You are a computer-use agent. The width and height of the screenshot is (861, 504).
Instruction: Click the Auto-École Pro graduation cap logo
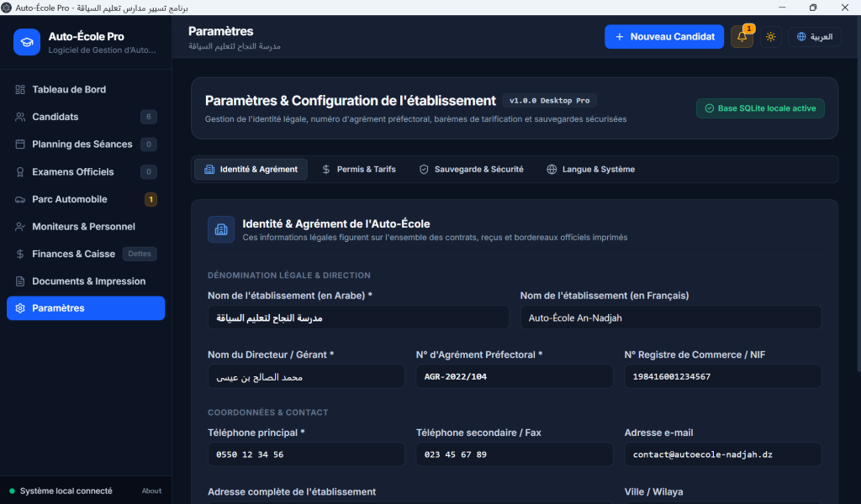click(x=27, y=42)
